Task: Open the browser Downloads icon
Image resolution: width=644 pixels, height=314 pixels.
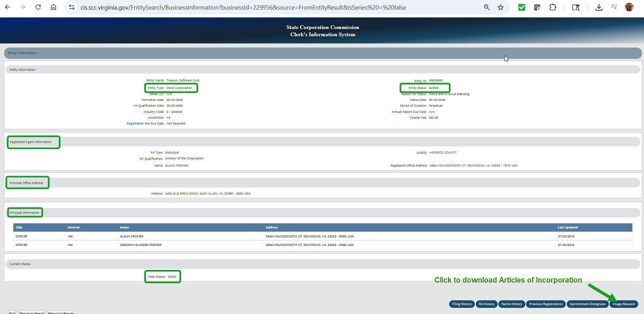Action: click(599, 7)
